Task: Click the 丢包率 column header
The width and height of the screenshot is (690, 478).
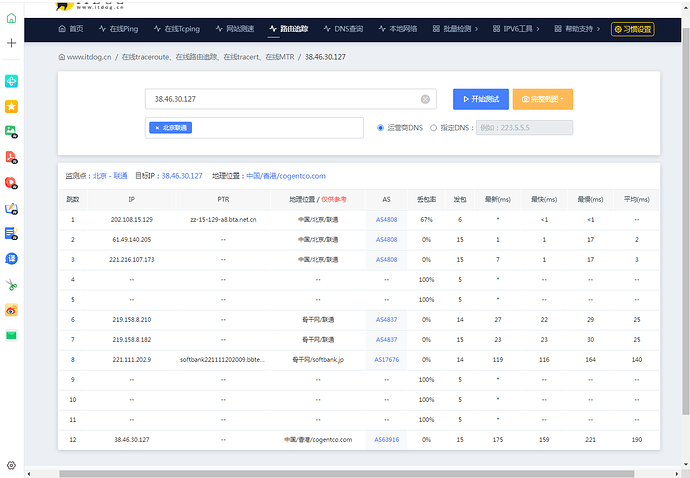Action: (426, 199)
